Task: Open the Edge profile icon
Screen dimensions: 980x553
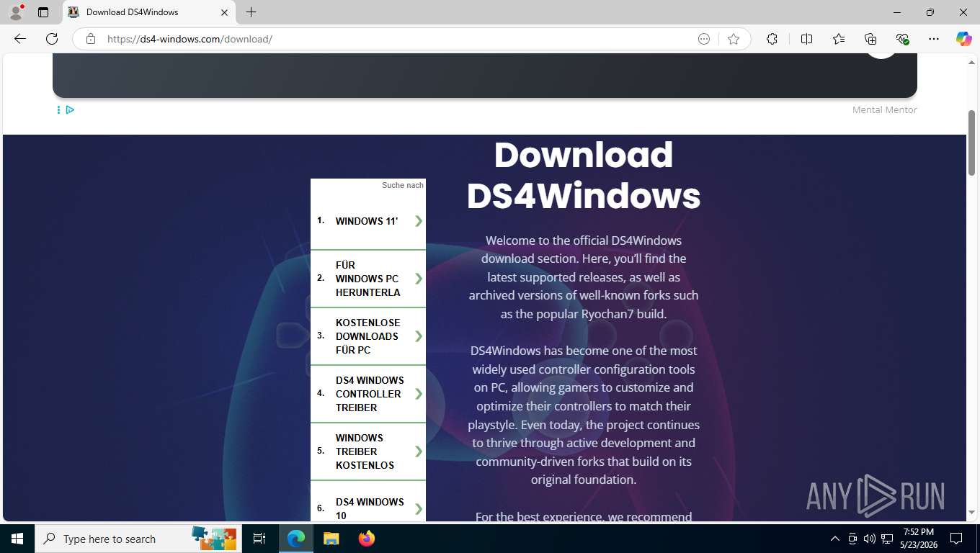Action: [x=16, y=12]
